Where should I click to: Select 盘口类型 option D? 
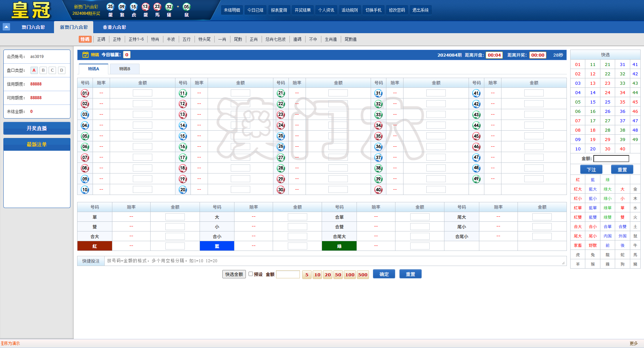tap(61, 70)
